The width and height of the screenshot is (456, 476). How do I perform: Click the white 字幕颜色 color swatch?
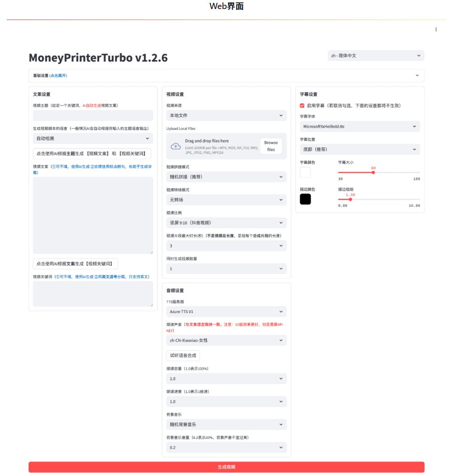305,172
